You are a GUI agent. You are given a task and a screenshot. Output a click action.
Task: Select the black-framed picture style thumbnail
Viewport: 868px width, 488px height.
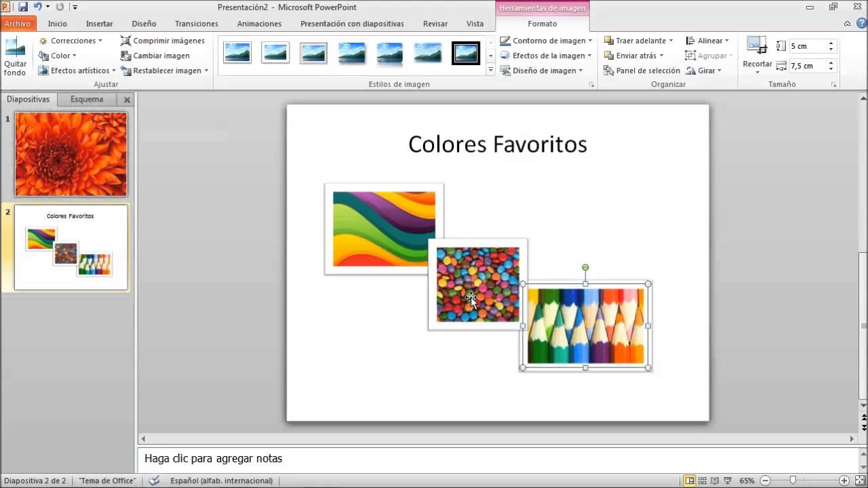(466, 53)
